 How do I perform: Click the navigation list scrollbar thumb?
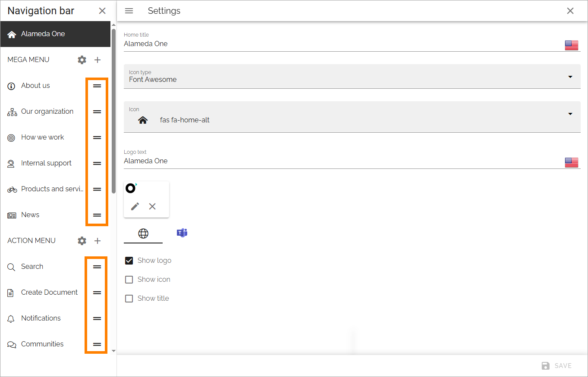click(x=113, y=111)
